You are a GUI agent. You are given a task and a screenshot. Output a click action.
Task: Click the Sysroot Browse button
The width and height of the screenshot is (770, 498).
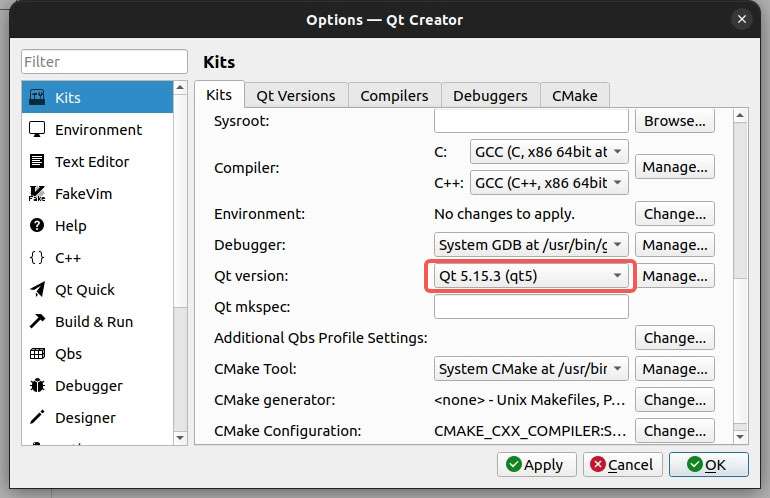point(674,121)
